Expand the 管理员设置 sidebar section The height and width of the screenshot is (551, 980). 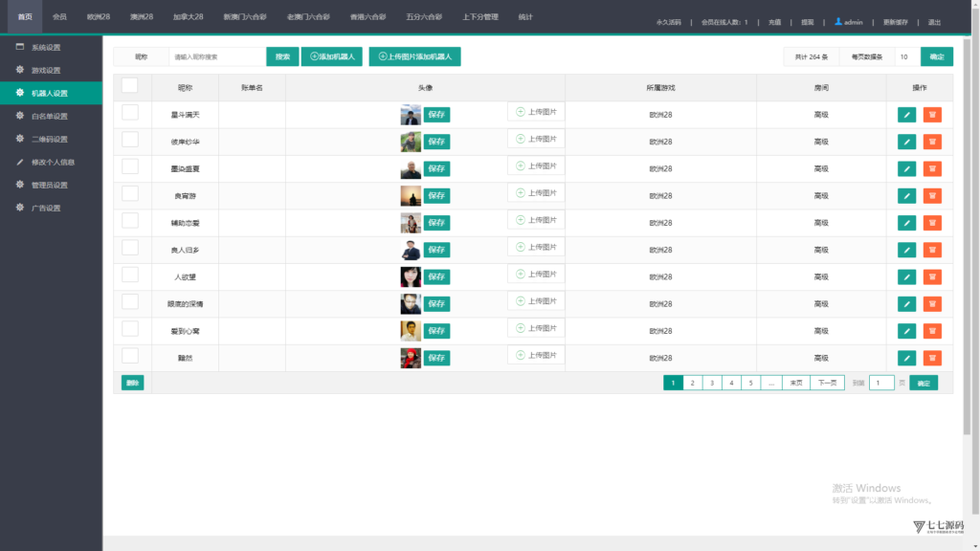tap(50, 185)
